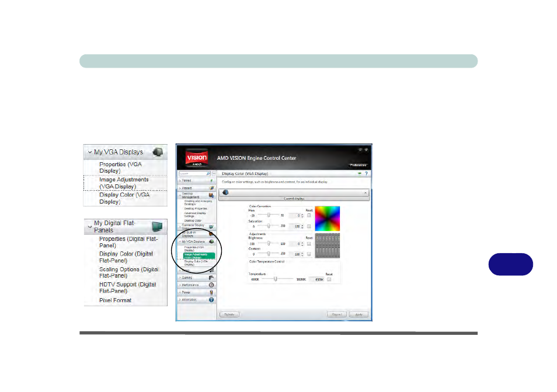Tick the Reset box for Contrast
This screenshot has width=557, height=392.
[309, 254]
